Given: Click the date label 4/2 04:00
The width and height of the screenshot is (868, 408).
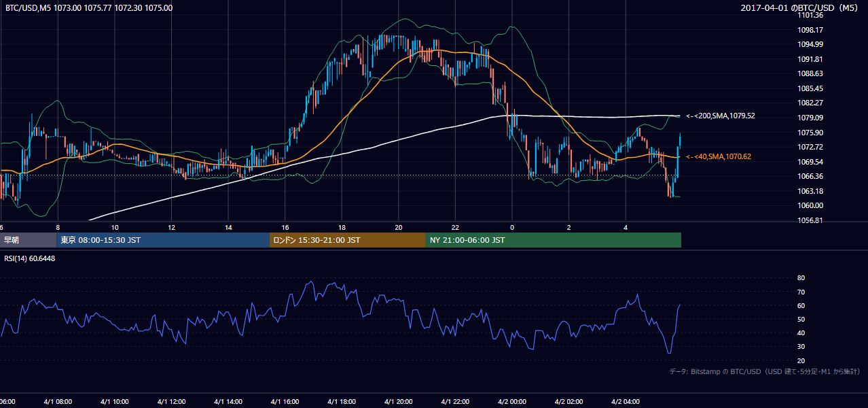Looking at the screenshot, I should [626, 402].
